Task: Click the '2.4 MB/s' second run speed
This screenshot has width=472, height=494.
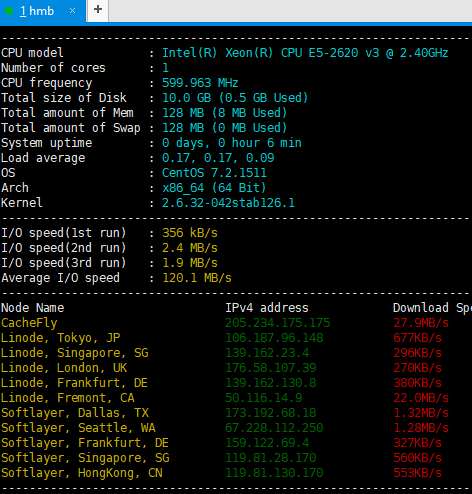Action: coord(190,248)
